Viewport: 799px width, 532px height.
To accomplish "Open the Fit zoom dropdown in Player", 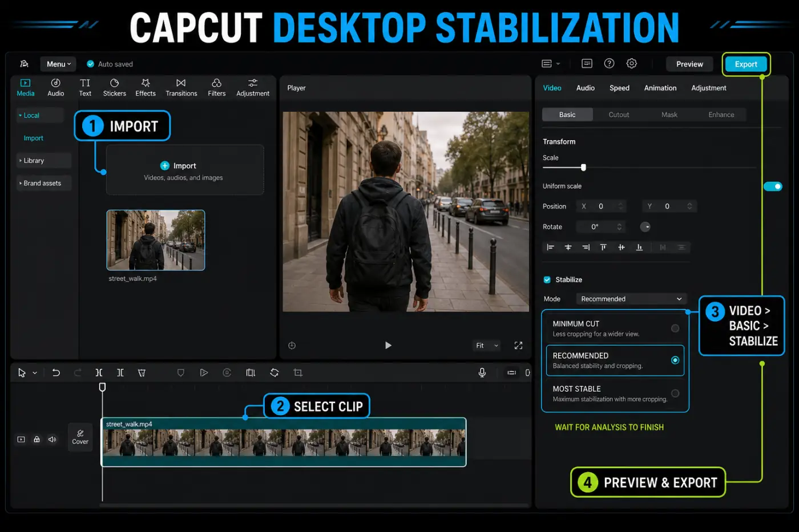I will [487, 346].
